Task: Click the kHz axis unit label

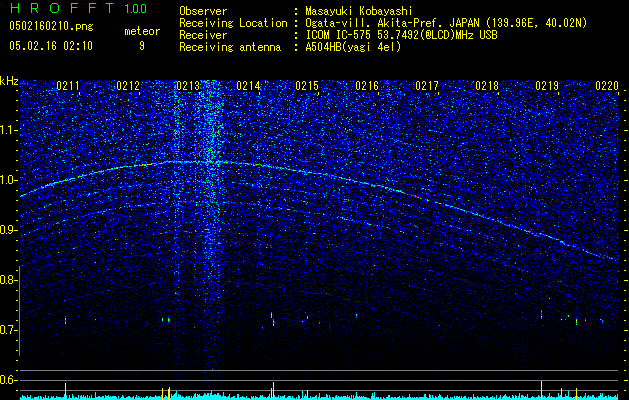Action: click(9, 81)
